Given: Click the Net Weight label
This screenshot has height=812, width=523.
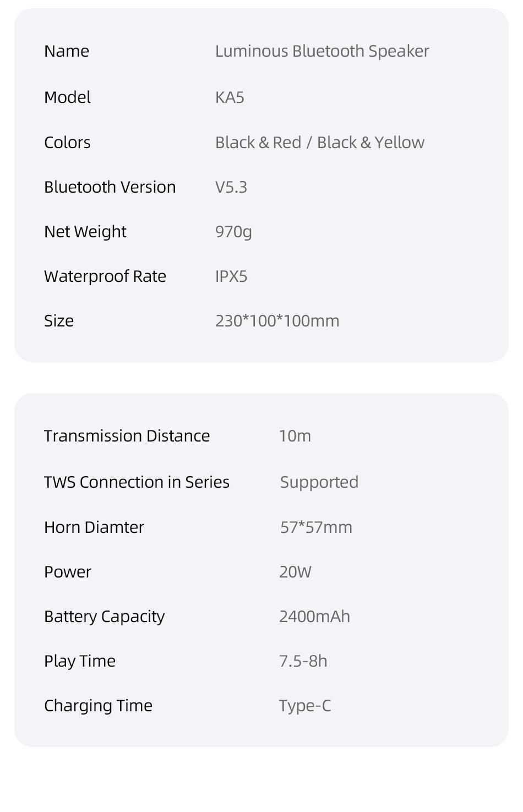Looking at the screenshot, I should point(85,232).
